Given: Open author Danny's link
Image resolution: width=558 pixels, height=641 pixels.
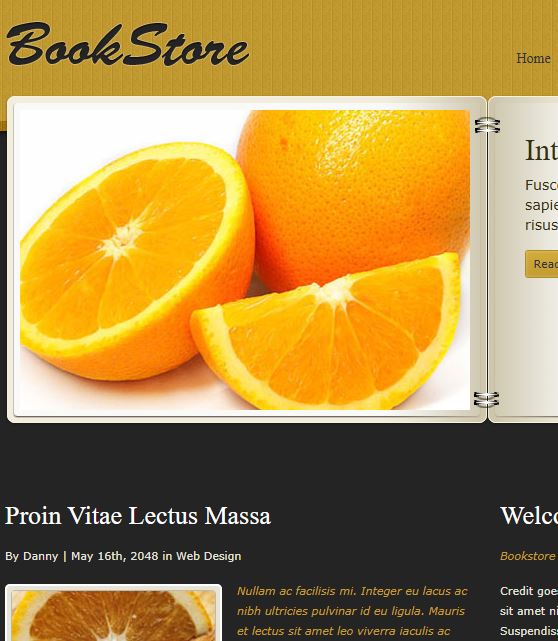Looking at the screenshot, I should [x=40, y=556].
